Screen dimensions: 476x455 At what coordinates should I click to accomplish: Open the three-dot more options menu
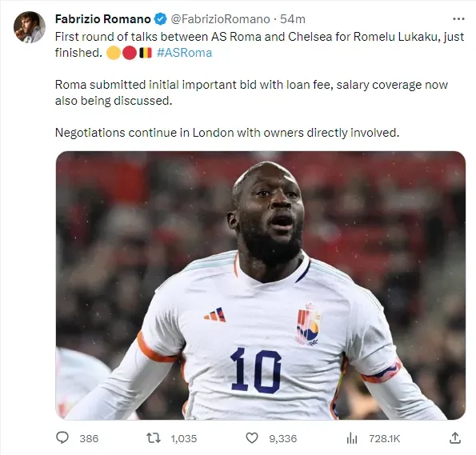[x=458, y=19]
